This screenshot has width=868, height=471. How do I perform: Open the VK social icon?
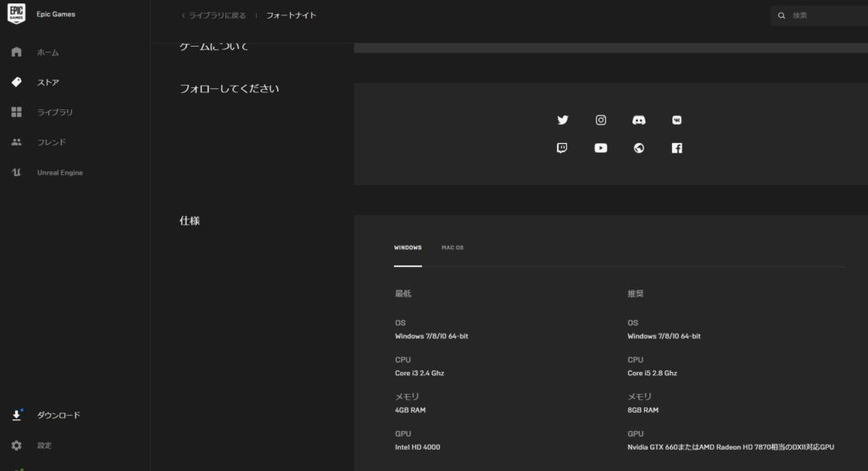[x=676, y=120]
